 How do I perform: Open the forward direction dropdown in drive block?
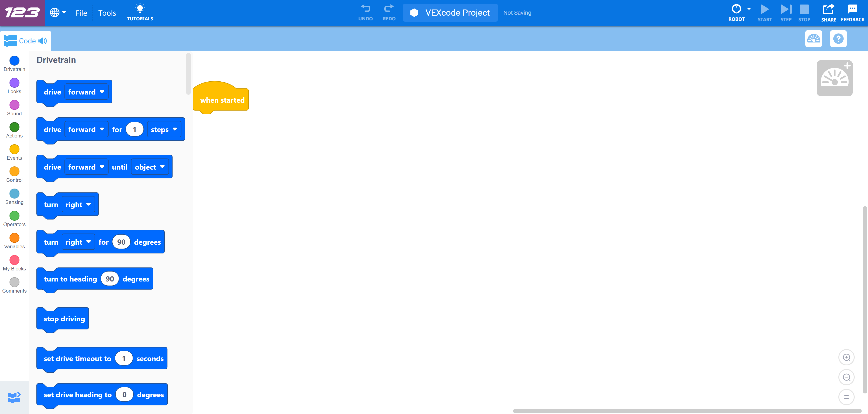(86, 92)
